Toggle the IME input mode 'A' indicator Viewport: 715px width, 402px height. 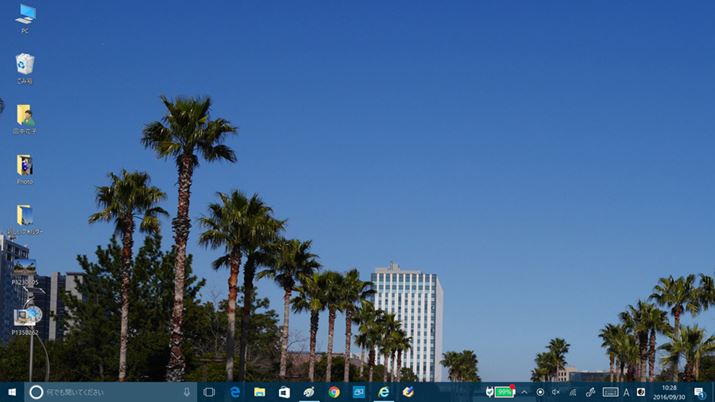click(x=626, y=392)
